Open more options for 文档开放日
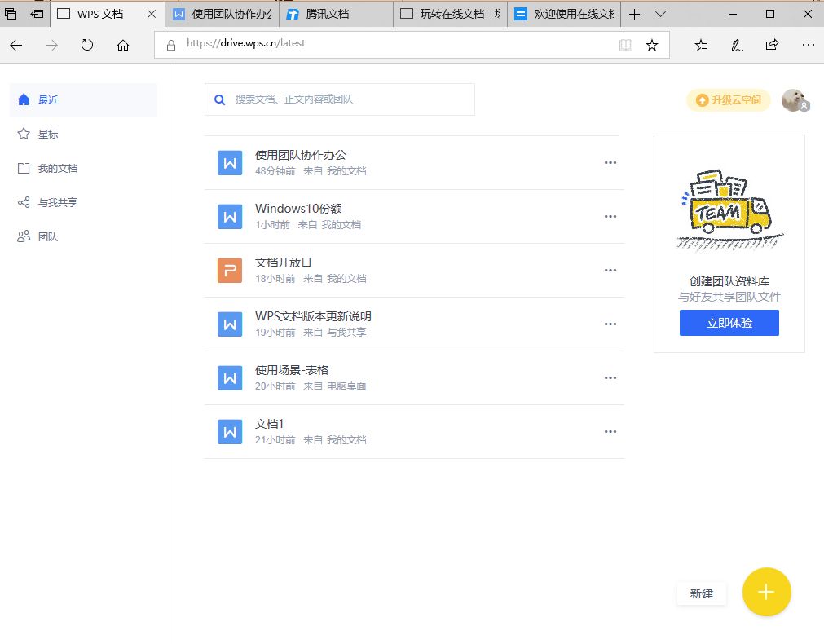824x644 pixels. (x=610, y=270)
